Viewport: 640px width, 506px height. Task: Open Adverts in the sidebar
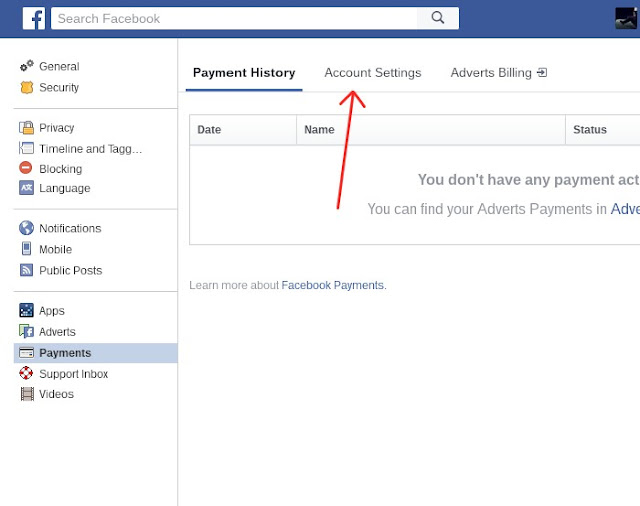(58, 332)
